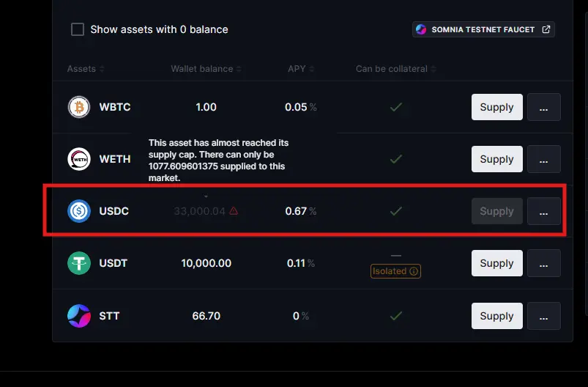Click the STT Somnia token icon
This screenshot has height=387, width=588.
(x=79, y=316)
